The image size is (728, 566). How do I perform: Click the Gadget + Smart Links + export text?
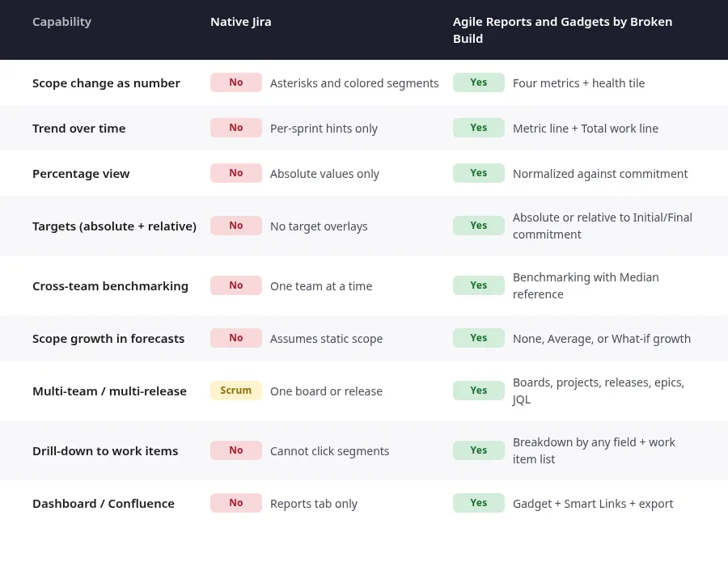593,504
